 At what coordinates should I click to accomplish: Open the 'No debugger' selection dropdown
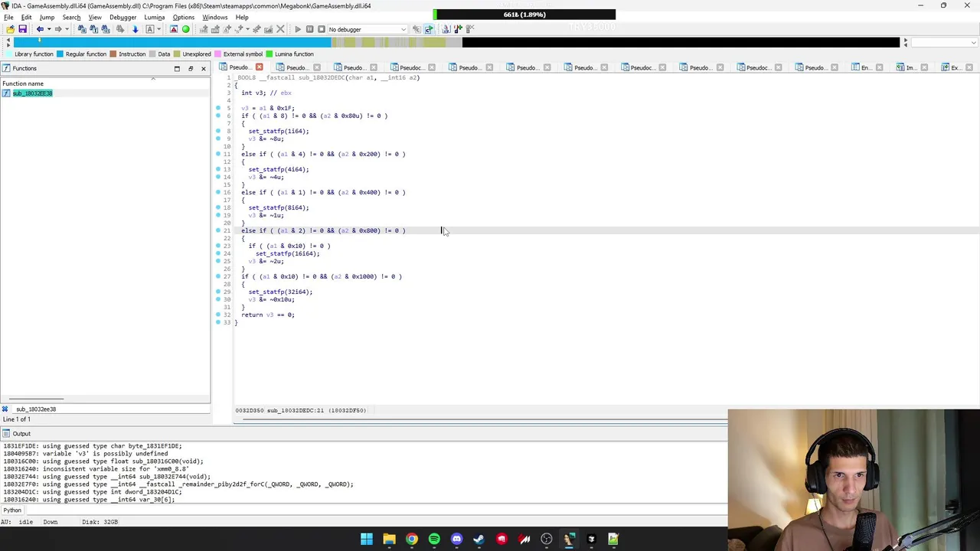(367, 29)
